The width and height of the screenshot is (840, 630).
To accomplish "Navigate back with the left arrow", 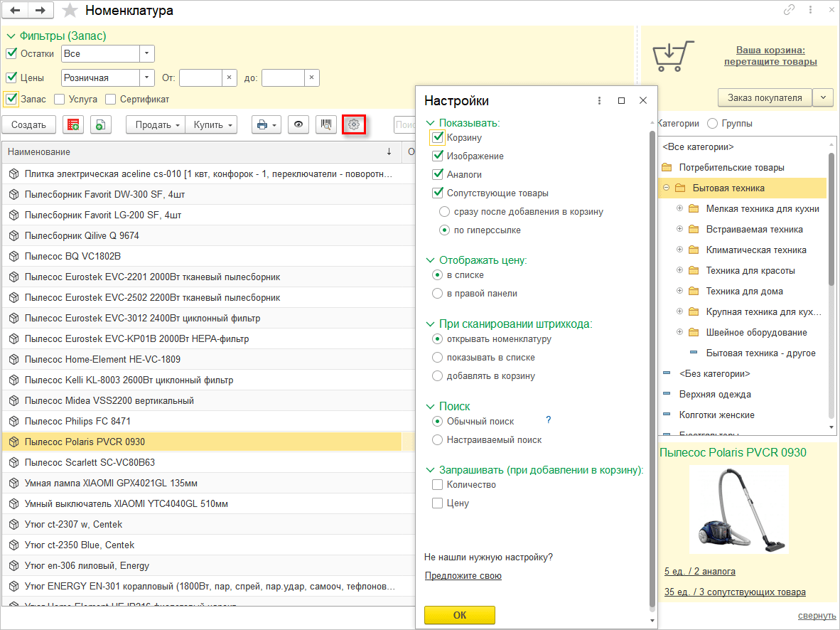I will tap(15, 10).
